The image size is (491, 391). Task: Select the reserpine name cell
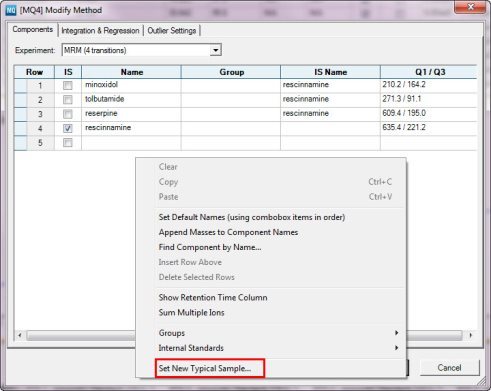click(131, 114)
